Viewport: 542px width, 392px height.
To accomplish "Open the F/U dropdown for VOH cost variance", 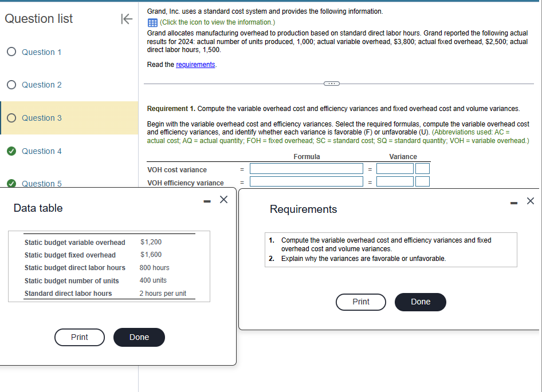I will point(422,169).
